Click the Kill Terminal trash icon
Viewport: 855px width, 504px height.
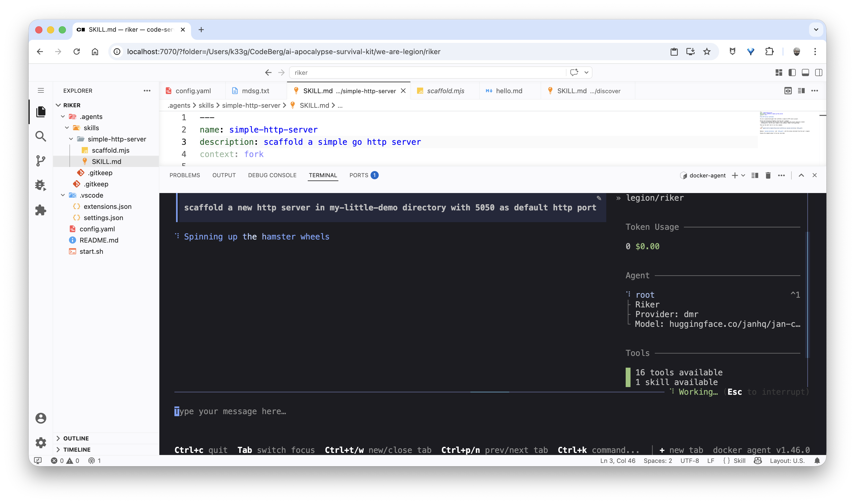coord(768,175)
